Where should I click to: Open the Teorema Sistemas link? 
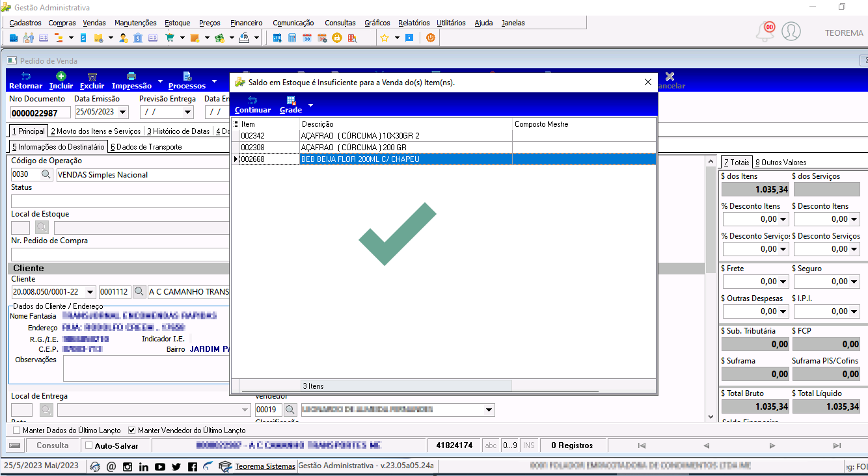(x=265, y=466)
